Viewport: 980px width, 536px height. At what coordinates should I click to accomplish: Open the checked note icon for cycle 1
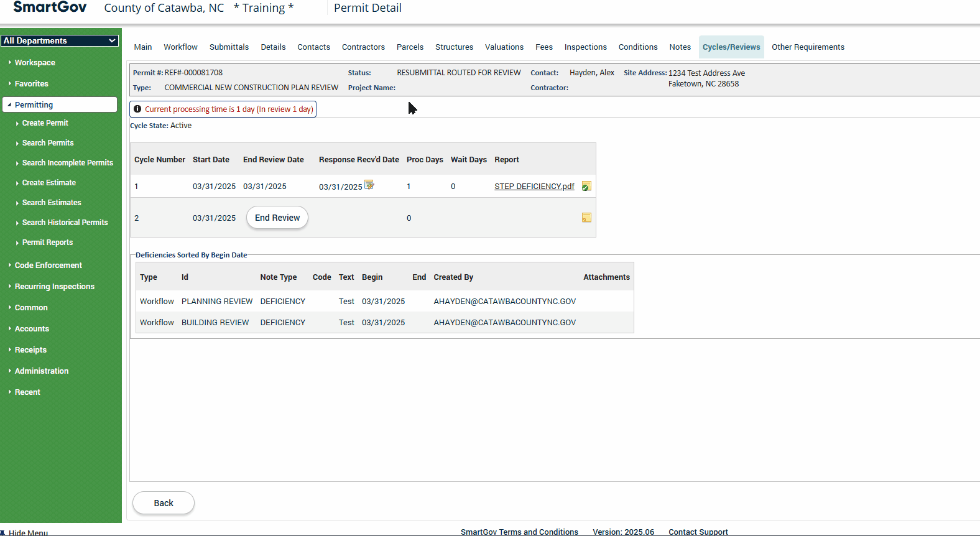pyautogui.click(x=586, y=186)
